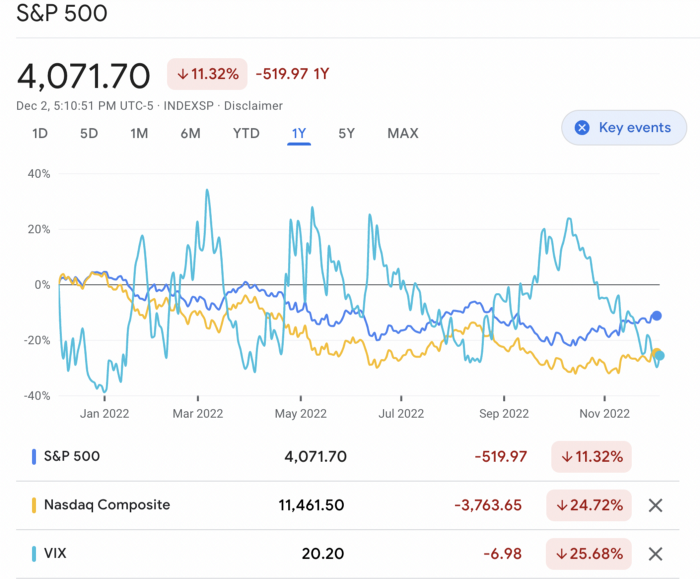Viewport: 700px width, 579px height.
Task: Remove VIX from the comparison
Action: (x=655, y=554)
